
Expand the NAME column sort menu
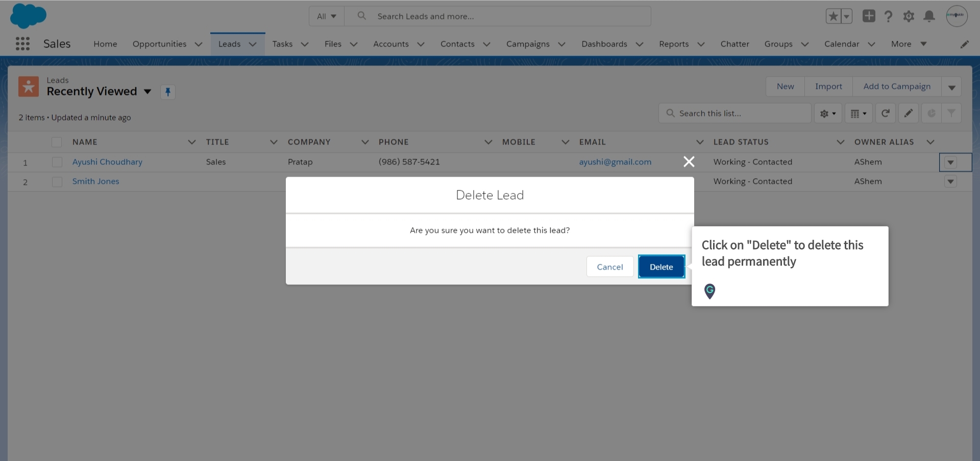pos(192,142)
